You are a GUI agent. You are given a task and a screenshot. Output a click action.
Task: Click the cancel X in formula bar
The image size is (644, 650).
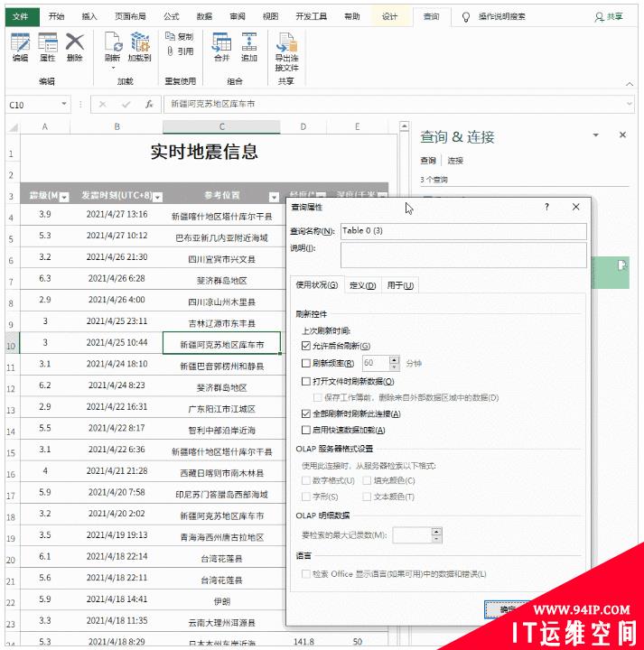click(102, 105)
